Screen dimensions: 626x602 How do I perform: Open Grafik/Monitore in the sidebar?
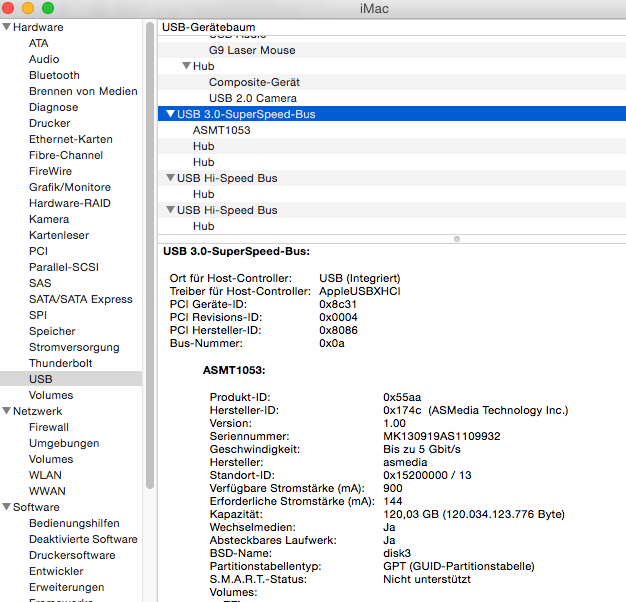coord(69,187)
